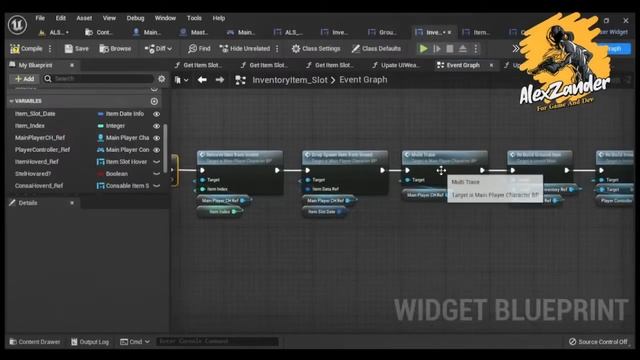Stop the play session

450,49
